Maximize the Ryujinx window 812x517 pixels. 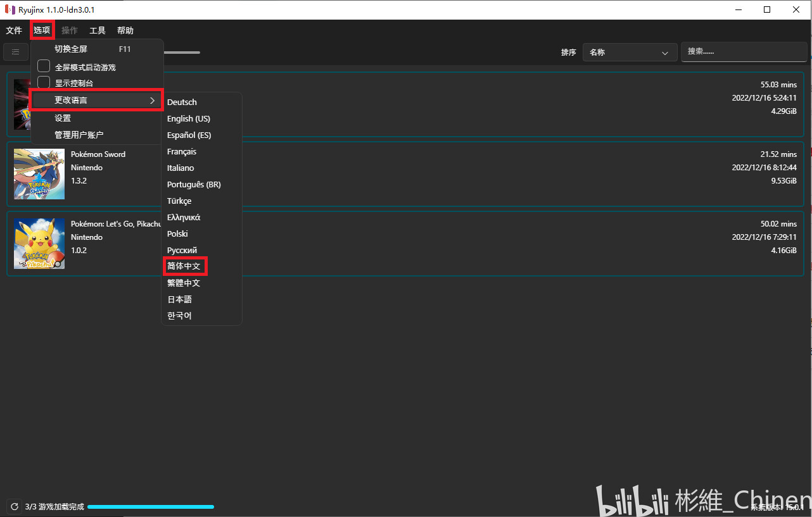(768, 9)
